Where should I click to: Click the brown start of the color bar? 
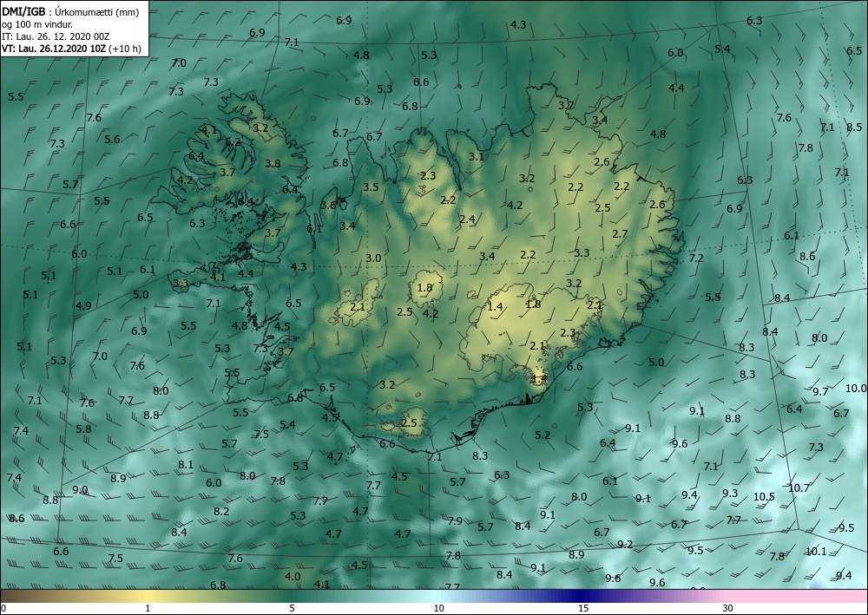[16, 596]
